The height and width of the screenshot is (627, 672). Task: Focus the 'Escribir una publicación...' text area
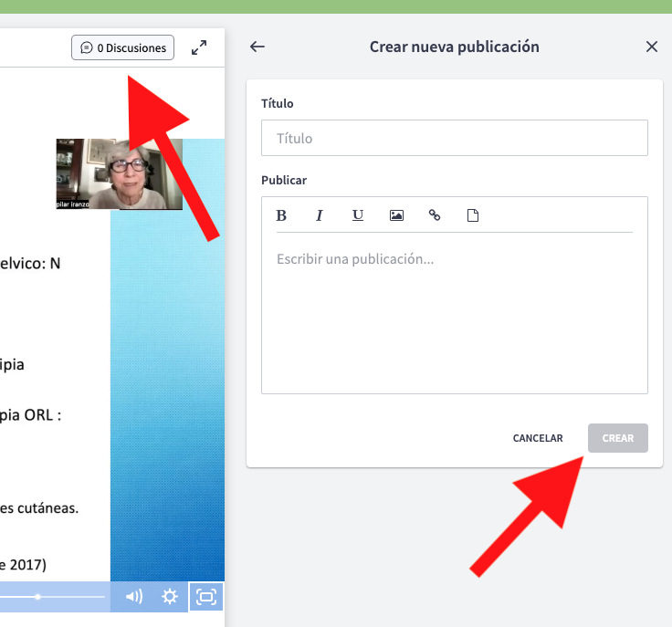454,310
